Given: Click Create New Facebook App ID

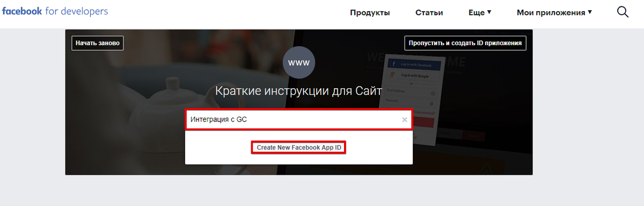Looking at the screenshot, I should (x=299, y=147).
